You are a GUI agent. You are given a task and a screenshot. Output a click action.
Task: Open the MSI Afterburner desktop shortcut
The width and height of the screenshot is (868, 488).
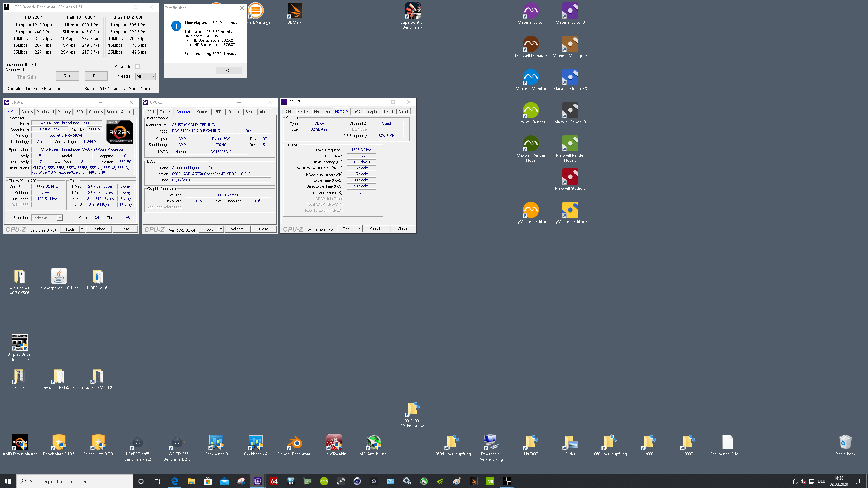pyautogui.click(x=373, y=445)
